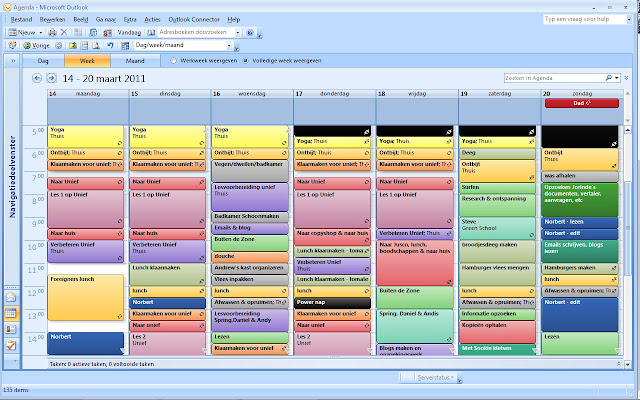Screen dimensions: 640x400
Task: Select the black Power nap appointment
Action: (x=332, y=302)
